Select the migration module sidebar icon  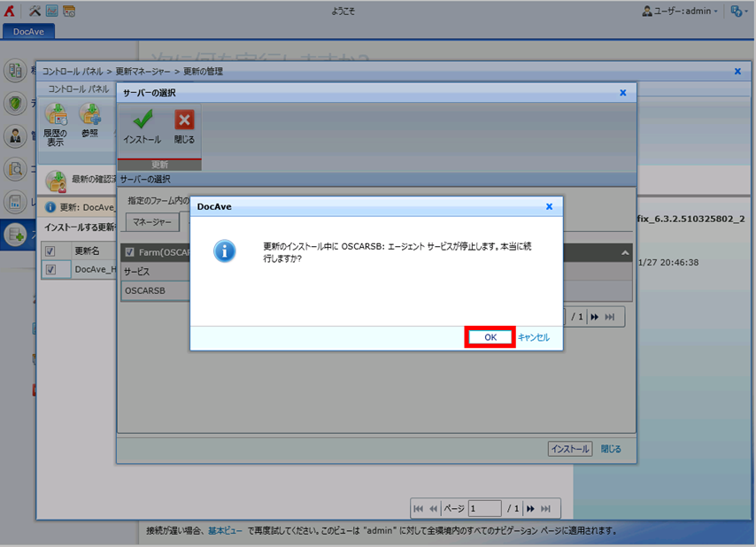click(15, 70)
